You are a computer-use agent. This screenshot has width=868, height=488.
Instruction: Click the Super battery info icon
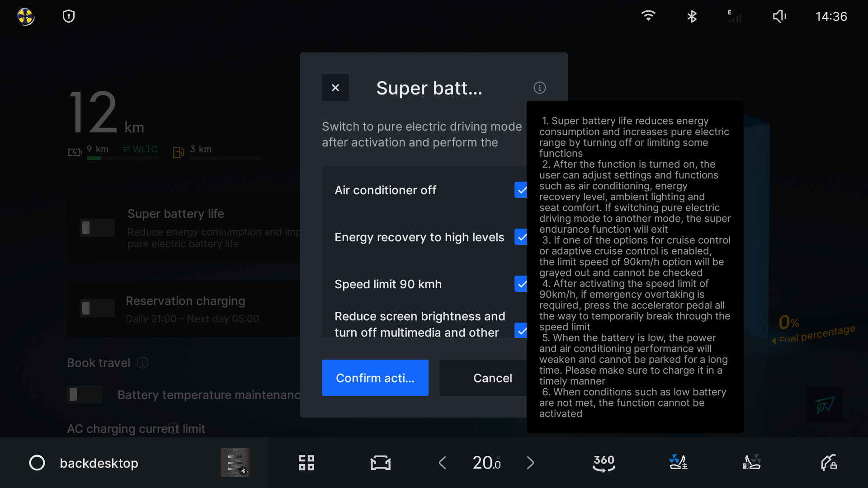539,88
